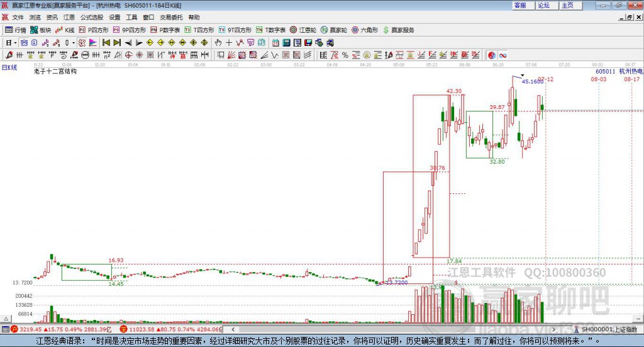The width and height of the screenshot is (644, 347).
Task: Open the 公式选股 menu
Action: [92, 17]
